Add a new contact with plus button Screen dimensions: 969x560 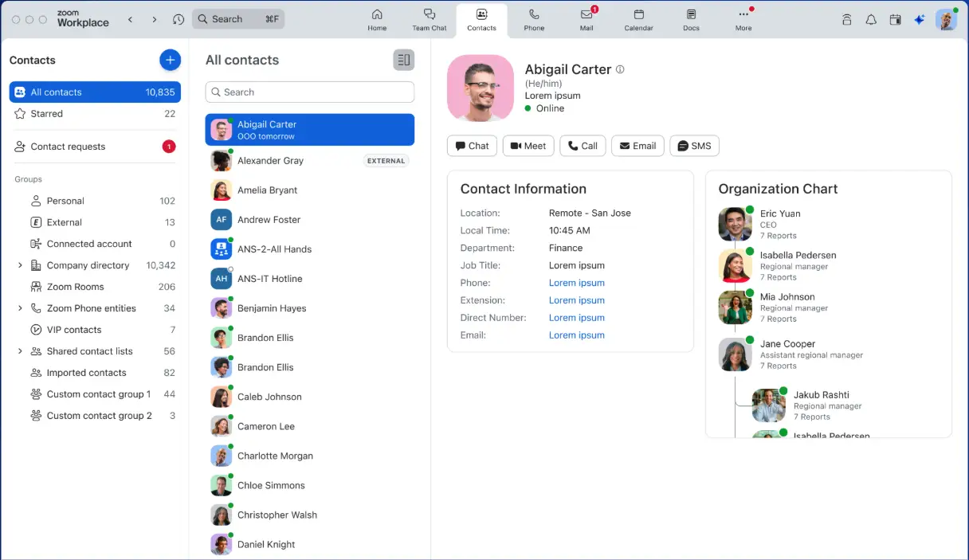tap(170, 60)
